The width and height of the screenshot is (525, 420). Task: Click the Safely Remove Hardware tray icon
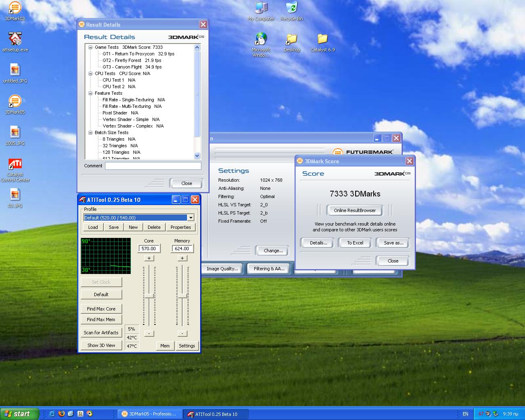tap(495, 414)
